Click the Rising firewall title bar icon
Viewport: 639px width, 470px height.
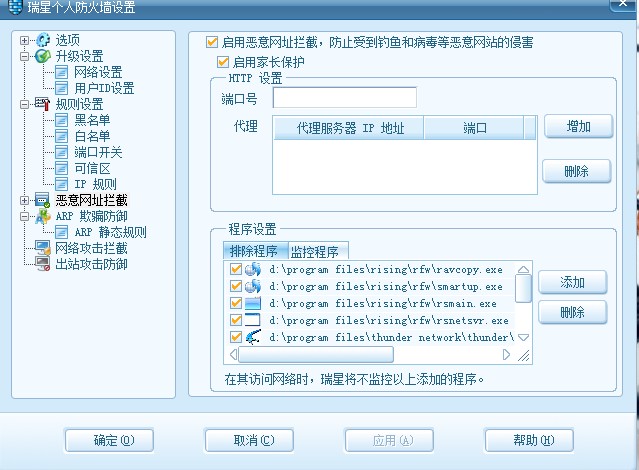(15, 7)
